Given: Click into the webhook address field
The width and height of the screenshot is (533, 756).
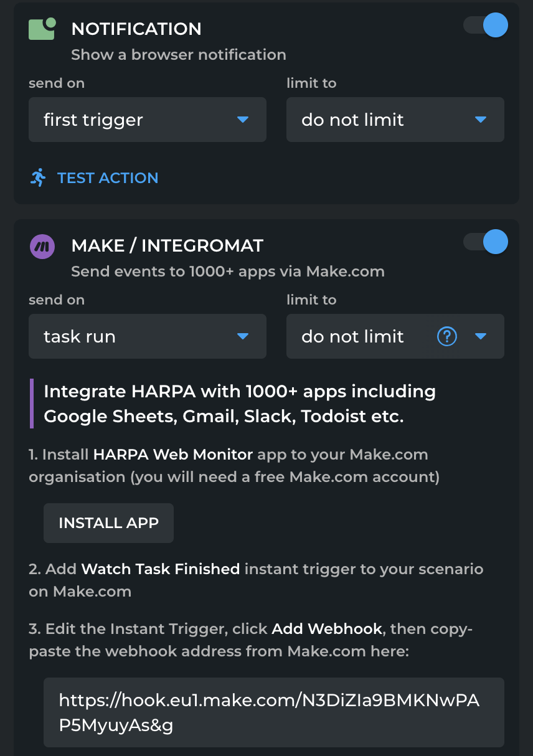Looking at the screenshot, I should [273, 712].
